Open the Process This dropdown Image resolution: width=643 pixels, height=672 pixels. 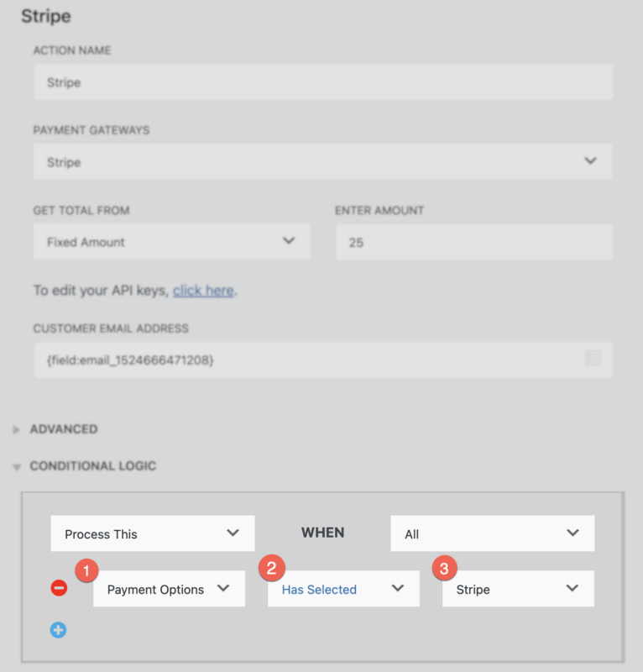pos(152,533)
